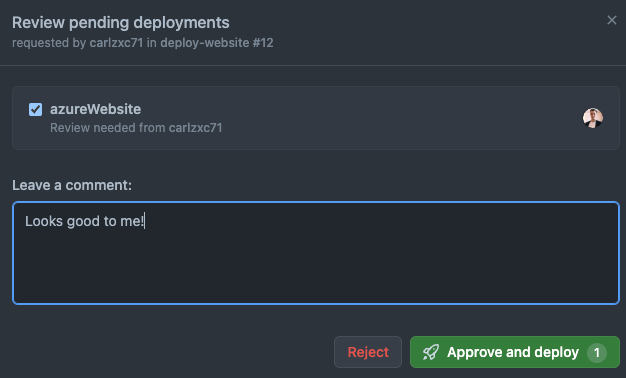This screenshot has width=626, height=378.
Task: Click the 'Review needed from carlzxc71' text
Action: point(136,128)
